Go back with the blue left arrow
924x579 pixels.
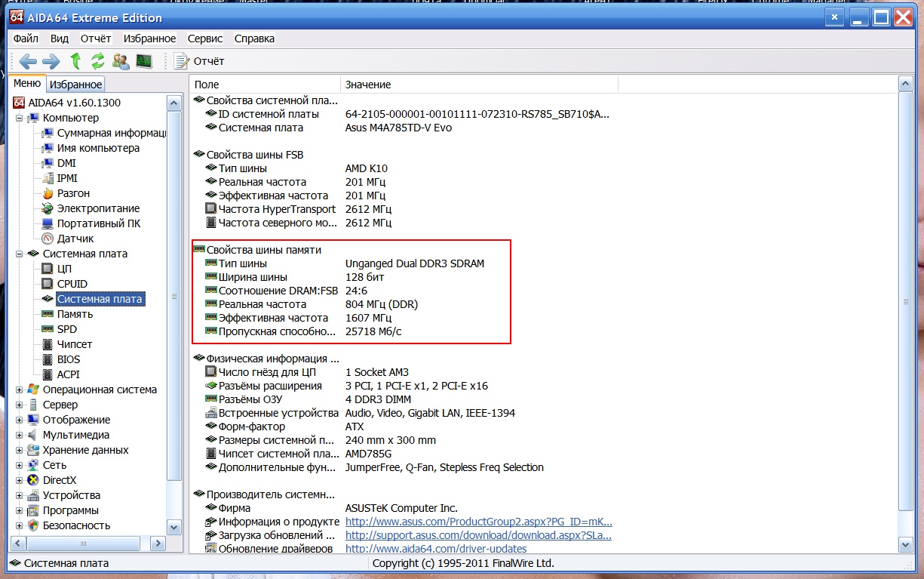point(28,61)
